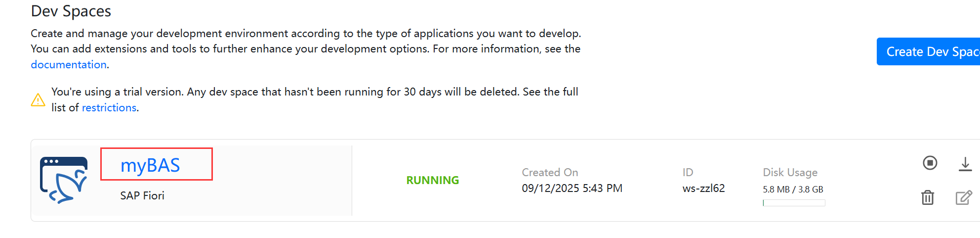980x238 pixels.
Task: Open the myBAS dev space
Action: click(x=150, y=165)
